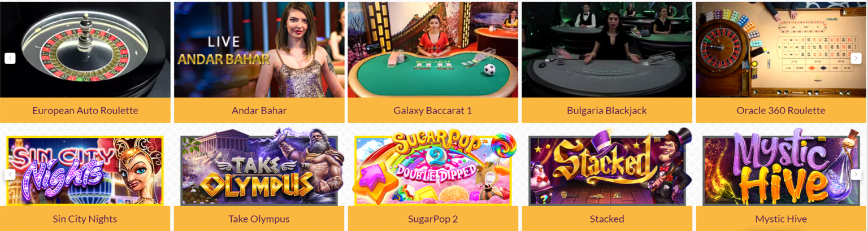Open Bulgaria Blackjack table image
This screenshot has width=868, height=231.
coord(607,50)
